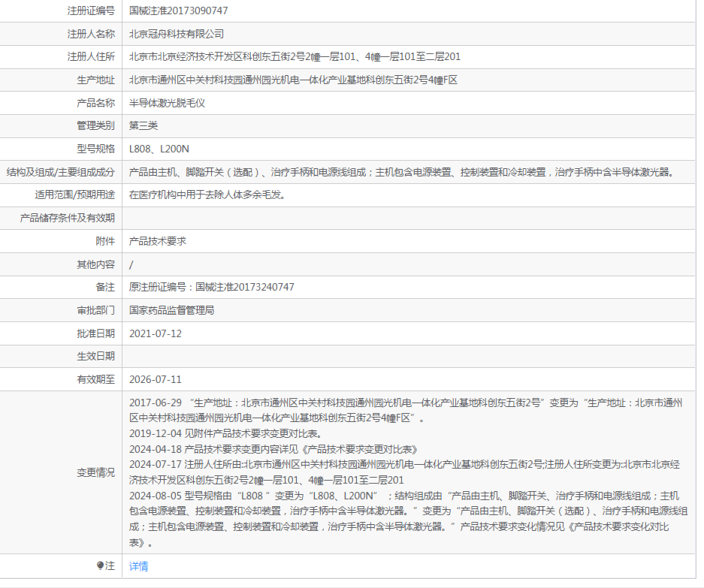Click the 注册人名称 label
This screenshot has width=704, height=588.
pyautogui.click(x=91, y=34)
